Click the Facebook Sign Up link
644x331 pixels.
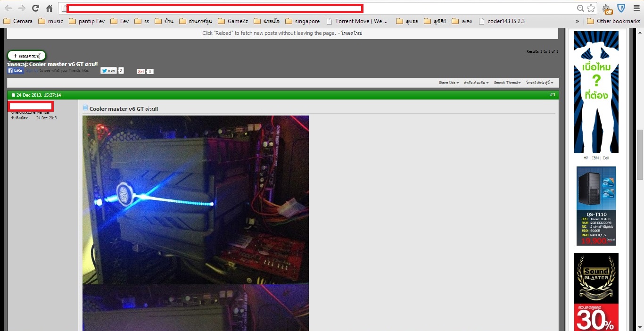tap(32, 70)
